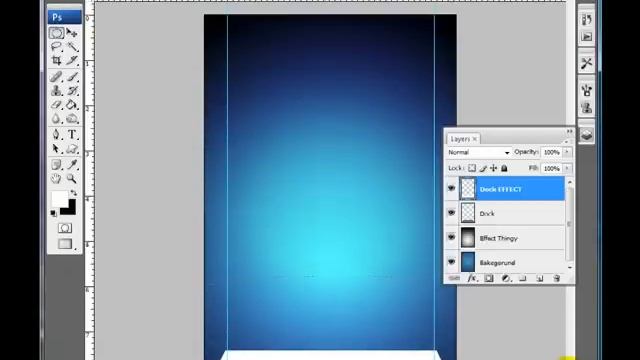Swap foreground and background colors
Image resolution: width=640 pixels, height=360 pixels.
pos(73,192)
